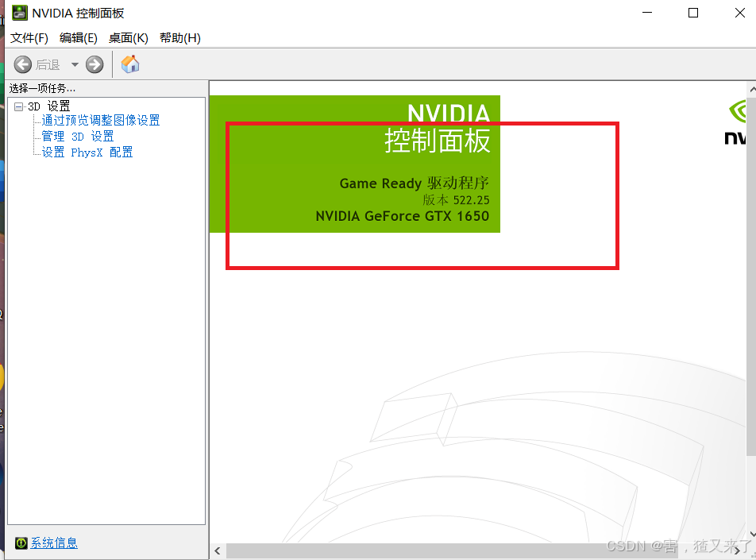
Task: Click the 后退 label in toolbar
Action: [x=48, y=64]
